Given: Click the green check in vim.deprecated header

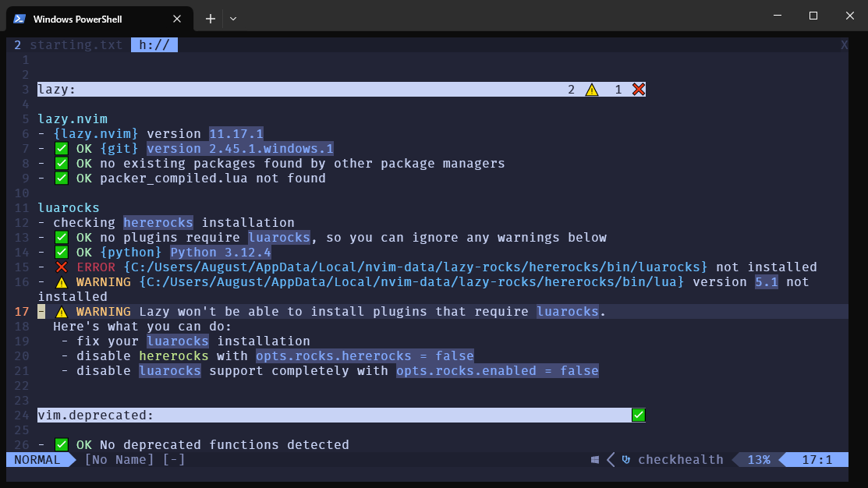Looking at the screenshot, I should tap(639, 416).
